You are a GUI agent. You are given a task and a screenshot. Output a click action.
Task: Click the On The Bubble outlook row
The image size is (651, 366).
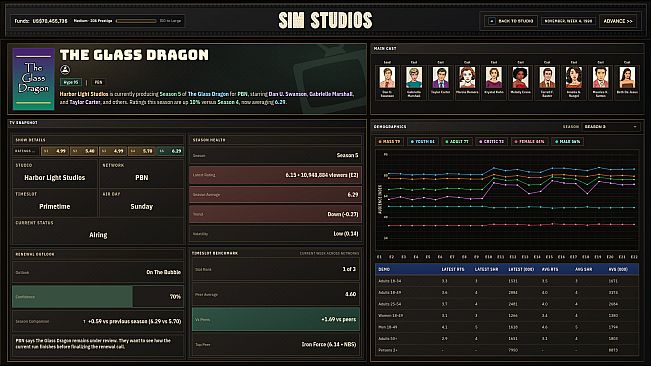[x=98, y=272]
